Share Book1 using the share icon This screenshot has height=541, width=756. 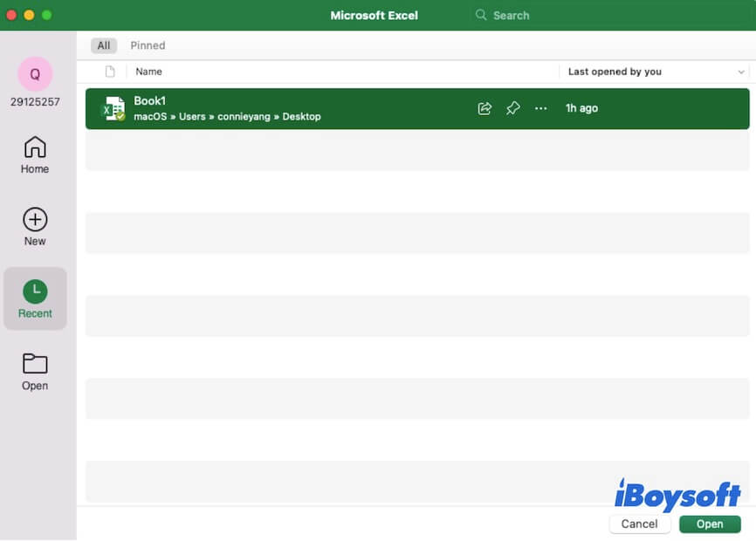click(x=484, y=107)
